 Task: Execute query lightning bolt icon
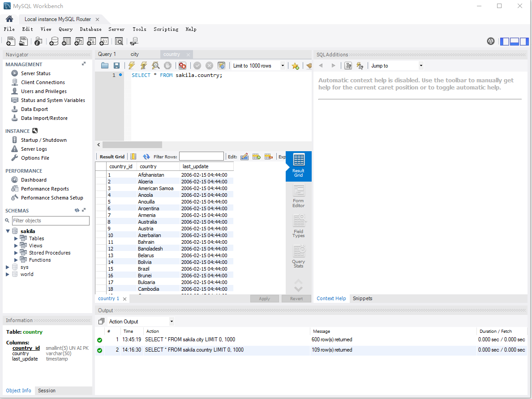tap(131, 66)
